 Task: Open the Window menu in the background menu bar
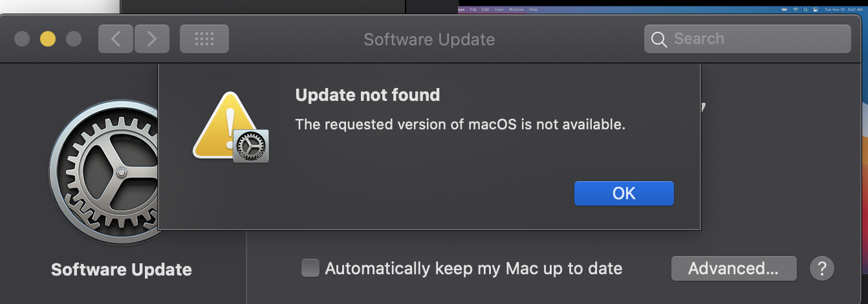[516, 10]
